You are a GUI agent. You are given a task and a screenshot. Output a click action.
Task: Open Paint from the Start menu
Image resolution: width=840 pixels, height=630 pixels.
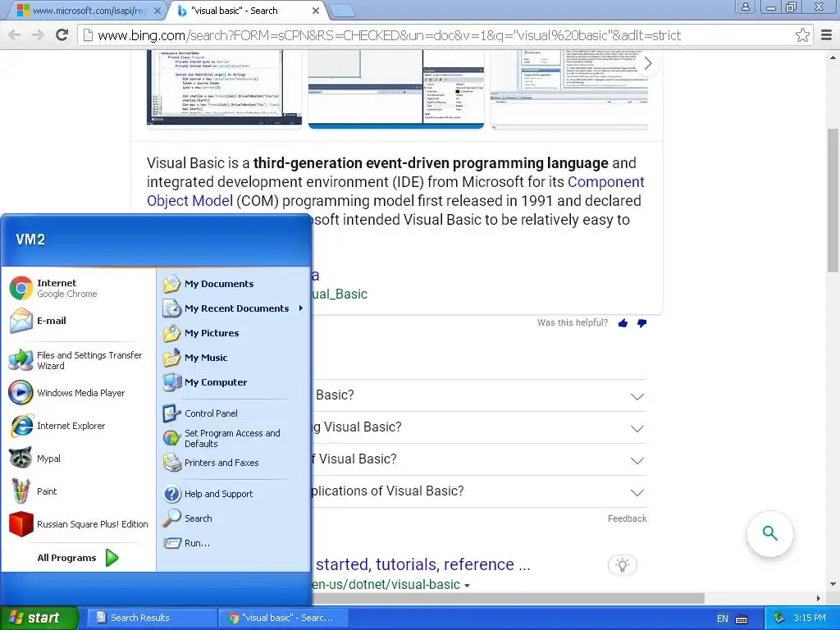point(33,491)
